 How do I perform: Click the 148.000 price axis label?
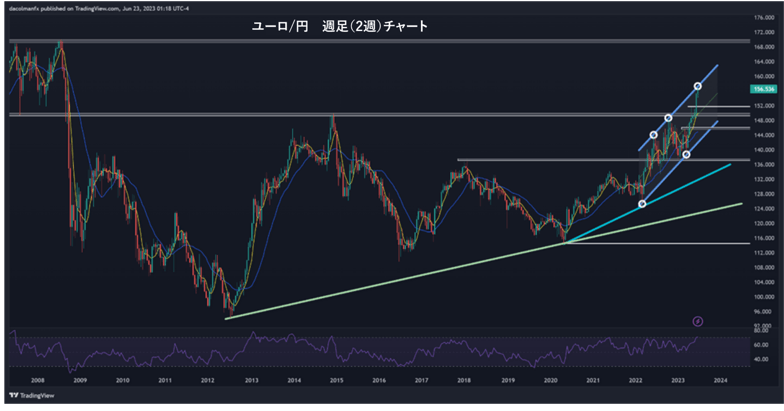tap(764, 120)
